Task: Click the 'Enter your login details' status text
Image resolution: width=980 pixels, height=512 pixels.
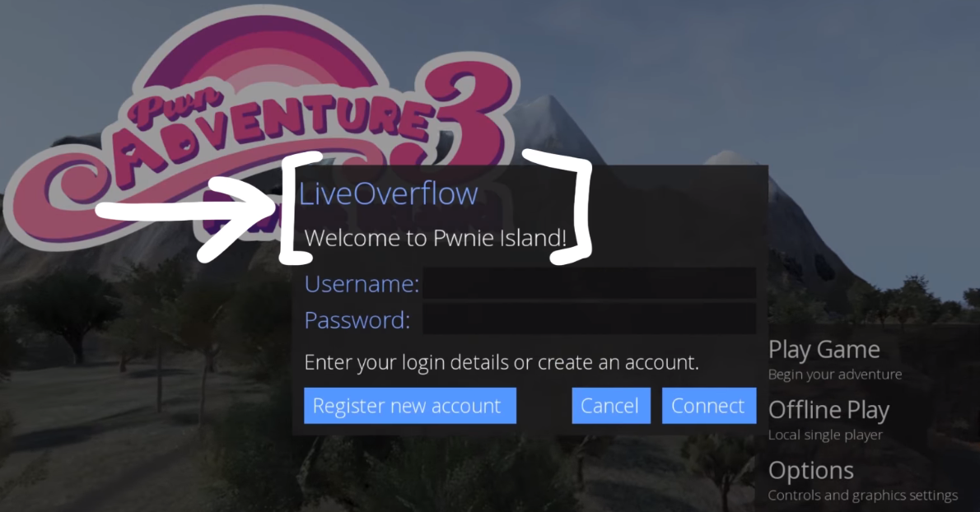Action: 502,362
